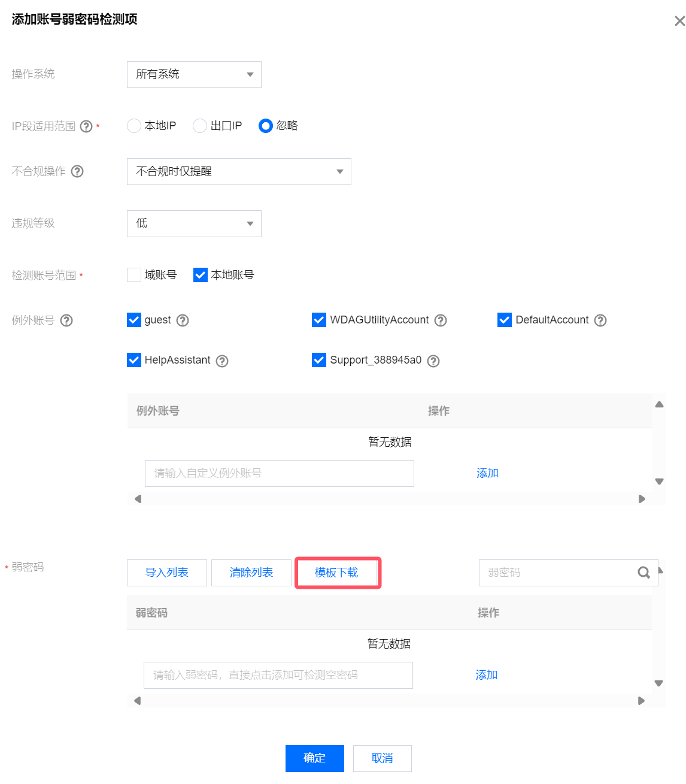Click help icon beside 例外账号 label
Screen dimensions: 686x784
point(66,320)
